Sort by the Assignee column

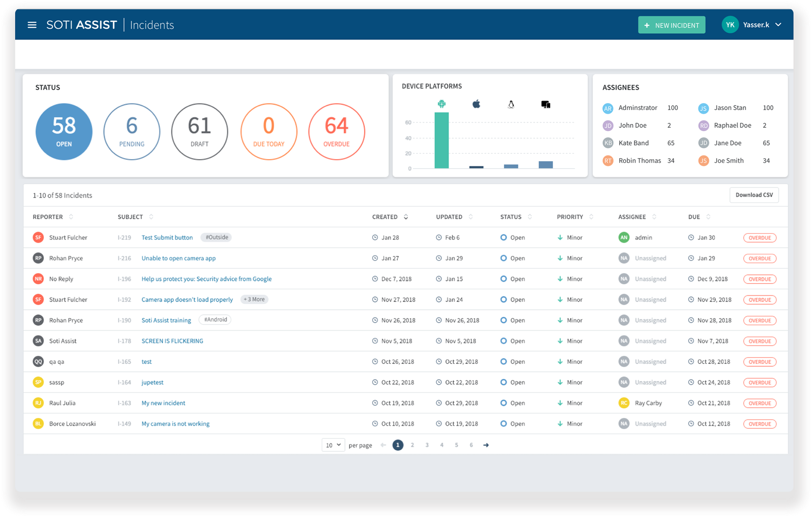coord(637,217)
